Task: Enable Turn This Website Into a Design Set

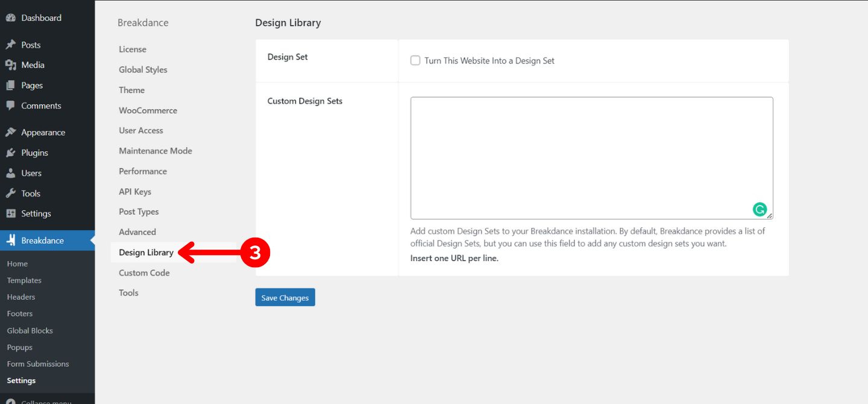Action: coord(415,60)
